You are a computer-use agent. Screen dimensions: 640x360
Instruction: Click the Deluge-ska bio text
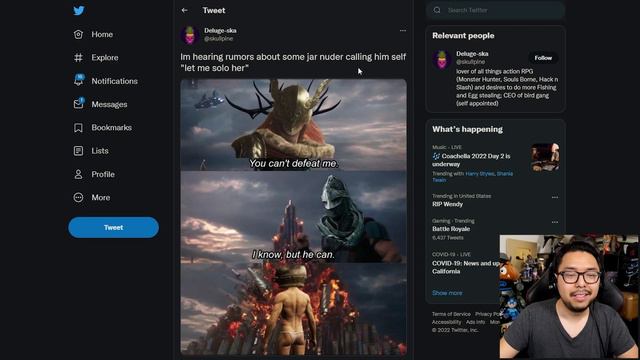(x=507, y=87)
